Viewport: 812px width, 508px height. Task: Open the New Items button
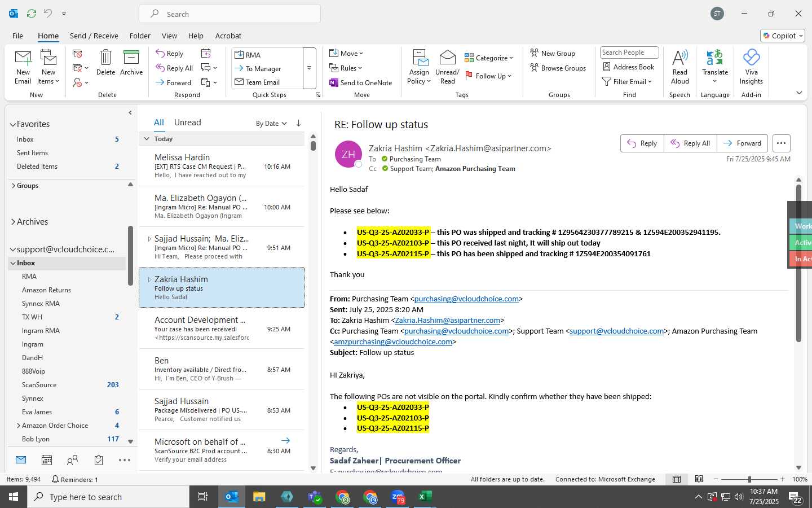48,67
